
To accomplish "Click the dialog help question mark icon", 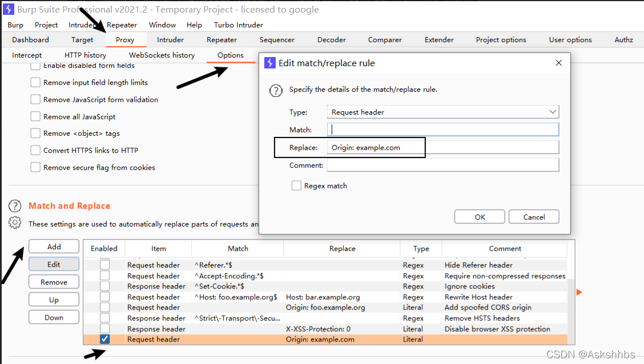I will tap(276, 90).
